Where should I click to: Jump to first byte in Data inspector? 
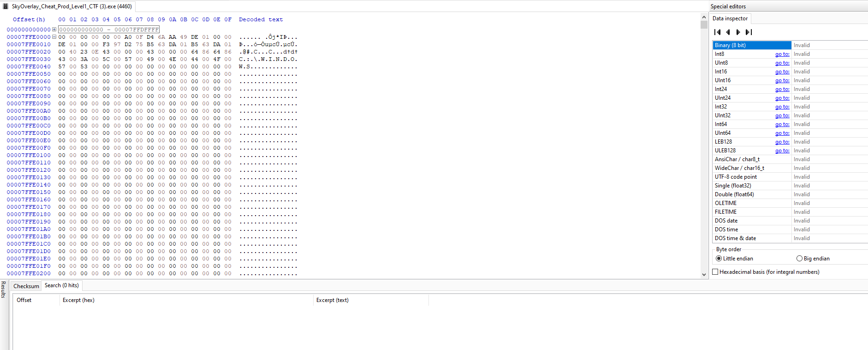717,32
